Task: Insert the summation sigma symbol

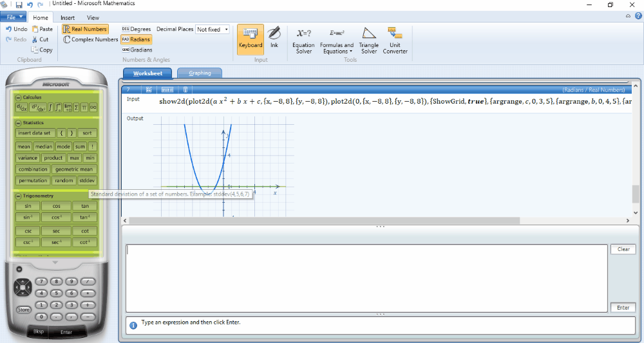Action: (x=77, y=107)
